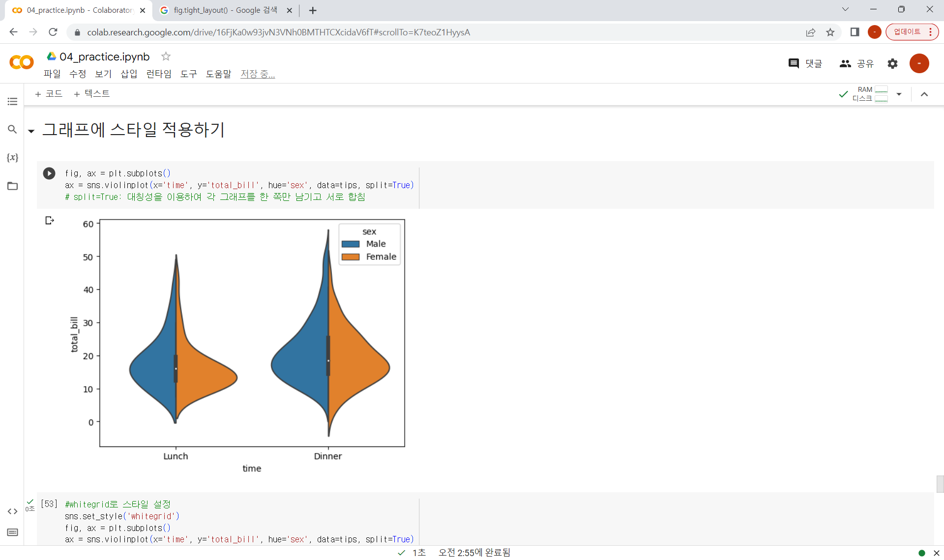Add a new code cell with + 코드
Image resolution: width=944 pixels, height=560 pixels.
[49, 94]
